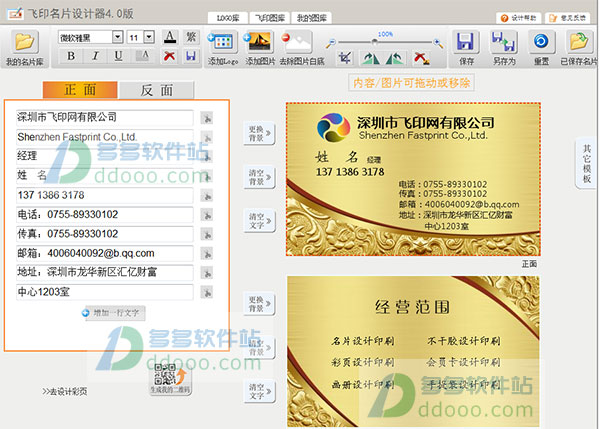Switch to the 飞印图库 tab

pyautogui.click(x=270, y=18)
